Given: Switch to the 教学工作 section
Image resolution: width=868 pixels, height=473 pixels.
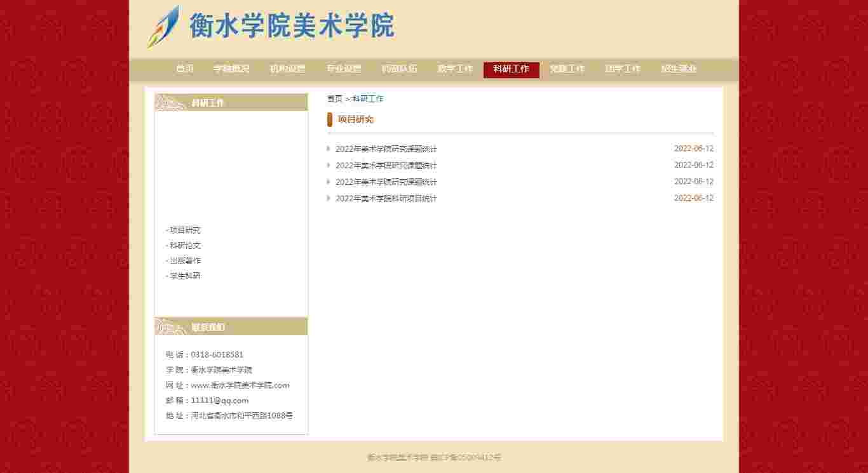Looking at the screenshot, I should pyautogui.click(x=455, y=69).
